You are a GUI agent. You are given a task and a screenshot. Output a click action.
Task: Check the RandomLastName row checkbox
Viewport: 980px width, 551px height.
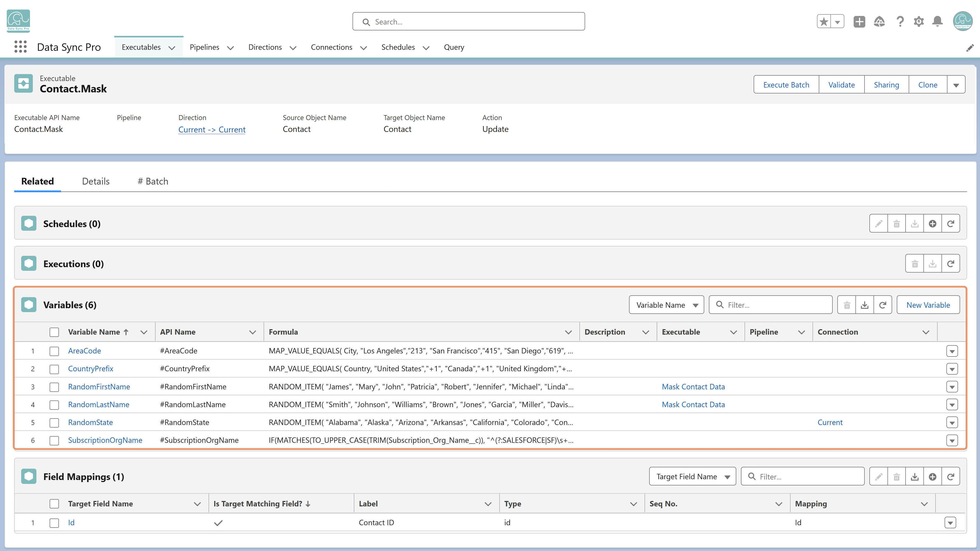(54, 405)
